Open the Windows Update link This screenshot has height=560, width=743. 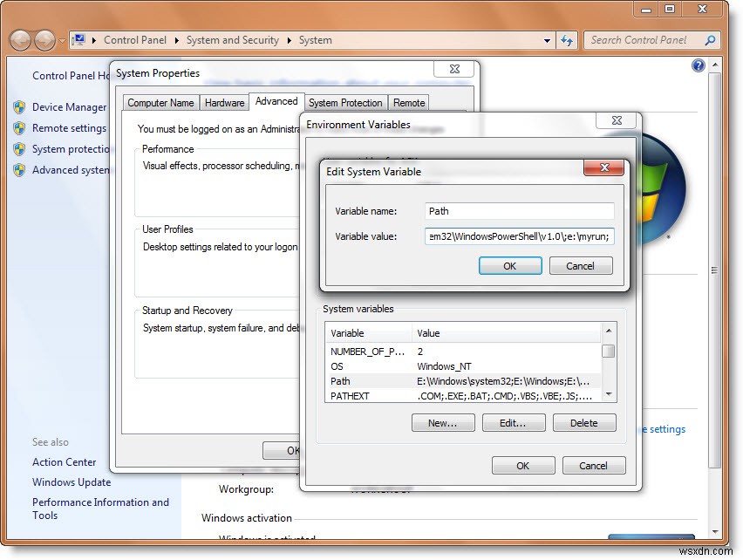[72, 481]
